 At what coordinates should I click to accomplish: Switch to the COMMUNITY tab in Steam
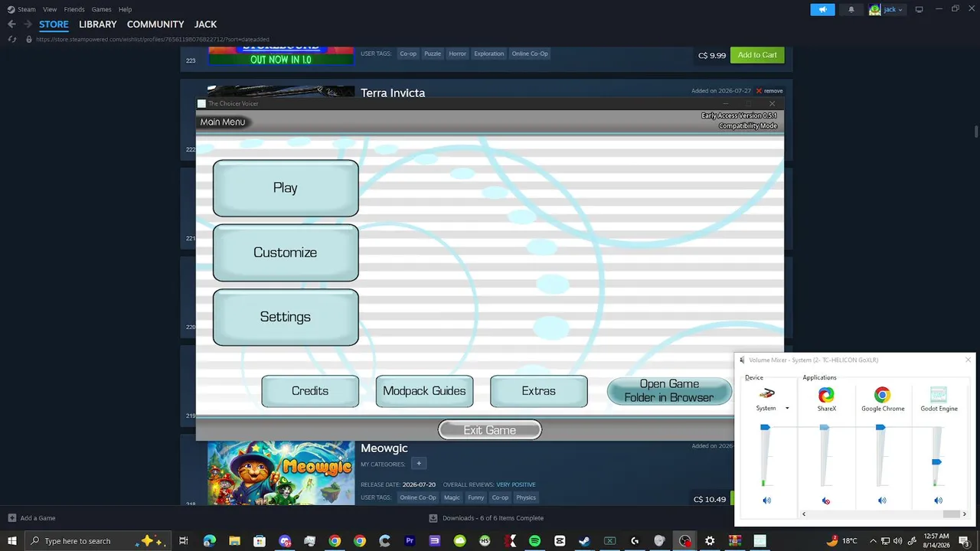coord(155,24)
